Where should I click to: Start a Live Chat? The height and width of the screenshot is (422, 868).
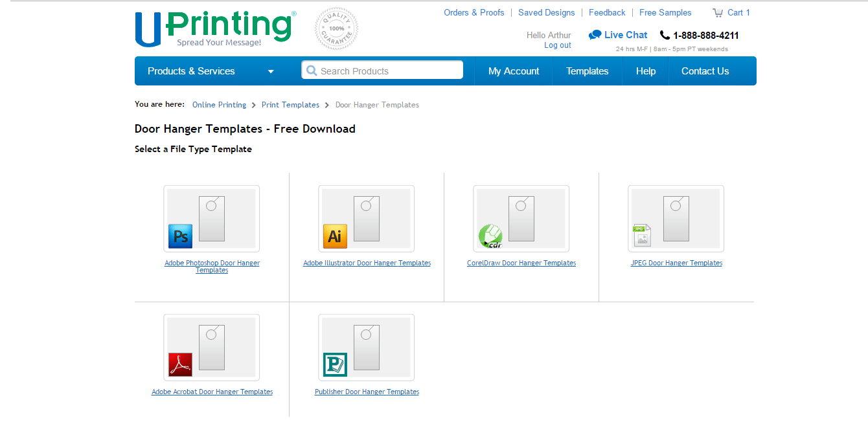coord(626,35)
